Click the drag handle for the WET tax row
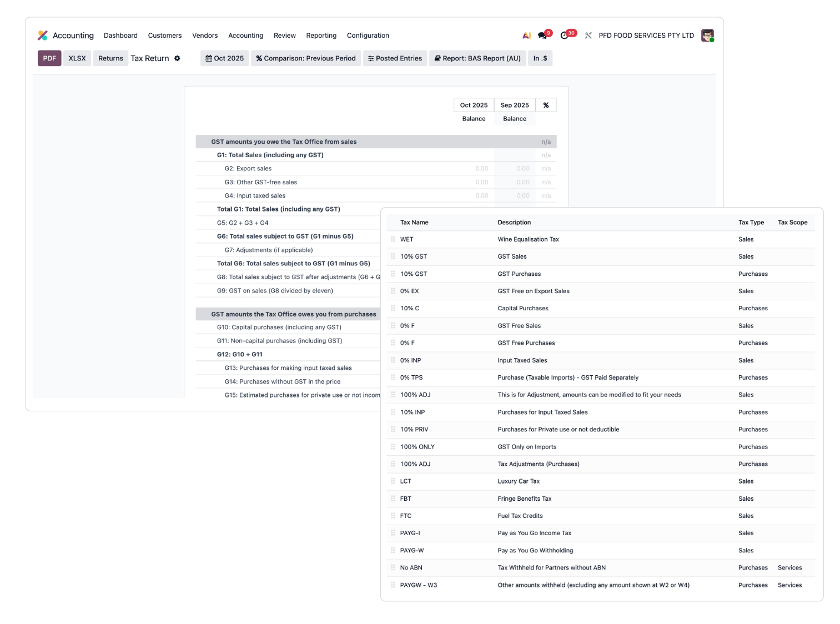The image size is (840, 624). [393, 239]
